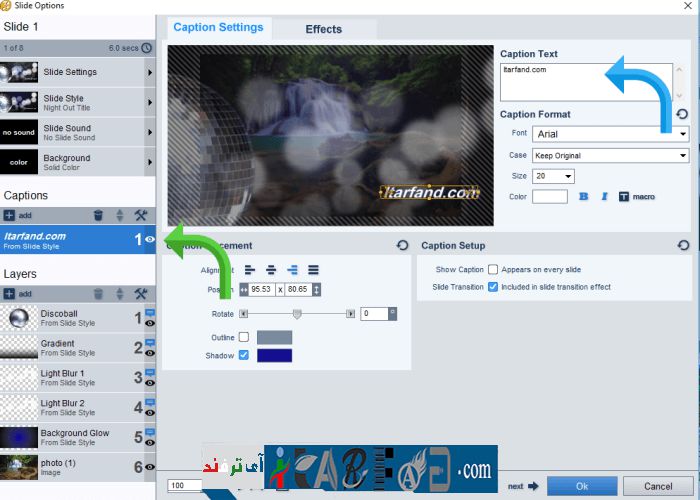
Task: Reset the Caption Setup settings
Action: pyautogui.click(x=683, y=245)
